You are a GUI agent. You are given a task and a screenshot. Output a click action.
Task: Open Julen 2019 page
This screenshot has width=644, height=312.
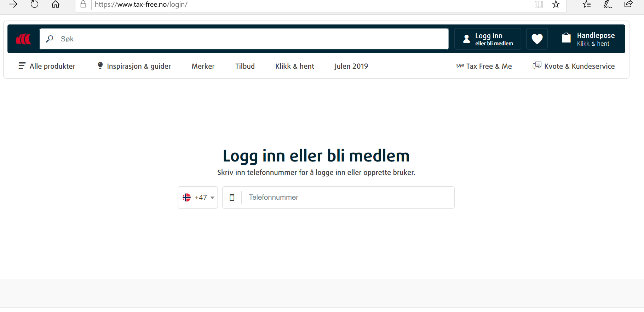[351, 66]
